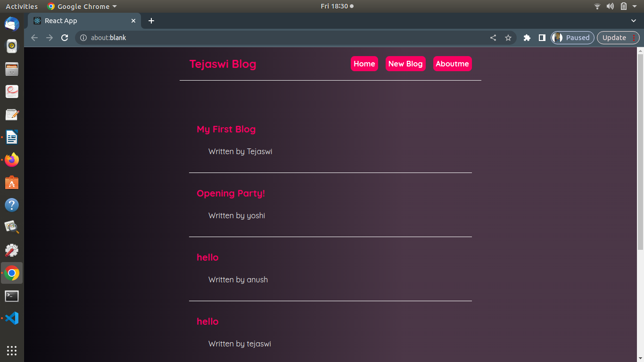Select the React App tab

point(80,21)
